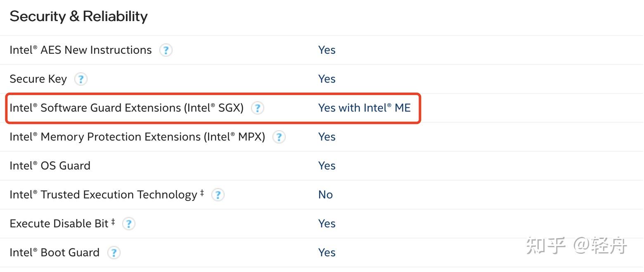Open the Execute Disable Bit help icon
The image size is (644, 272).
point(129,224)
